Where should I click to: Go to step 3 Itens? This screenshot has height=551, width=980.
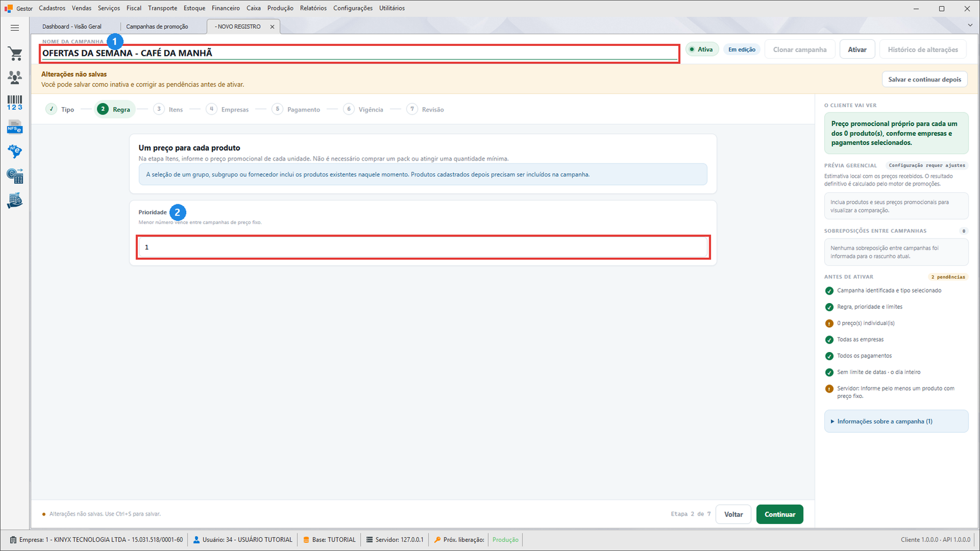coord(168,109)
